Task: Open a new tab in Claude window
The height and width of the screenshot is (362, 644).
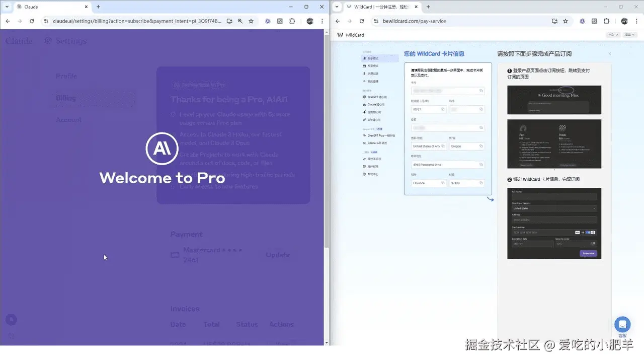Action: [98, 7]
